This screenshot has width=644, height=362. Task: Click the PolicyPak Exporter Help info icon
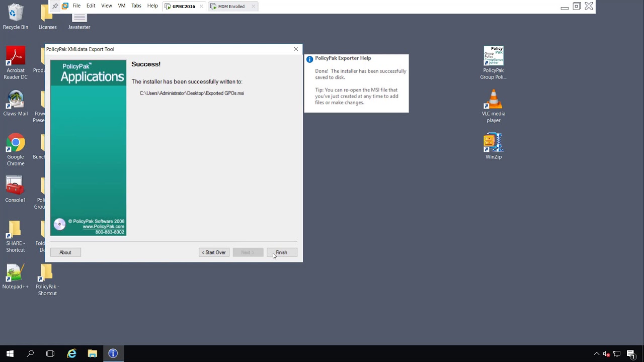(x=309, y=59)
